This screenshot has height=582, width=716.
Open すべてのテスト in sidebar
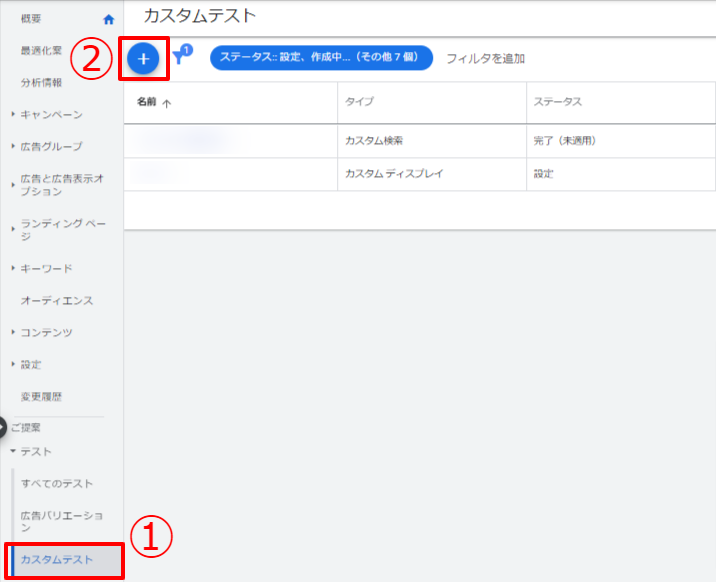pyautogui.click(x=57, y=484)
